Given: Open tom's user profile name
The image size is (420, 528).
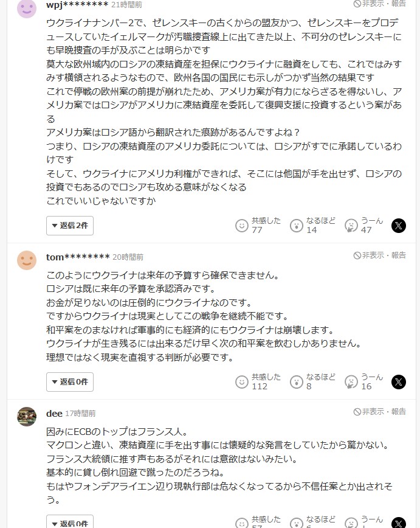Looking at the screenshot, I should coord(78,257).
